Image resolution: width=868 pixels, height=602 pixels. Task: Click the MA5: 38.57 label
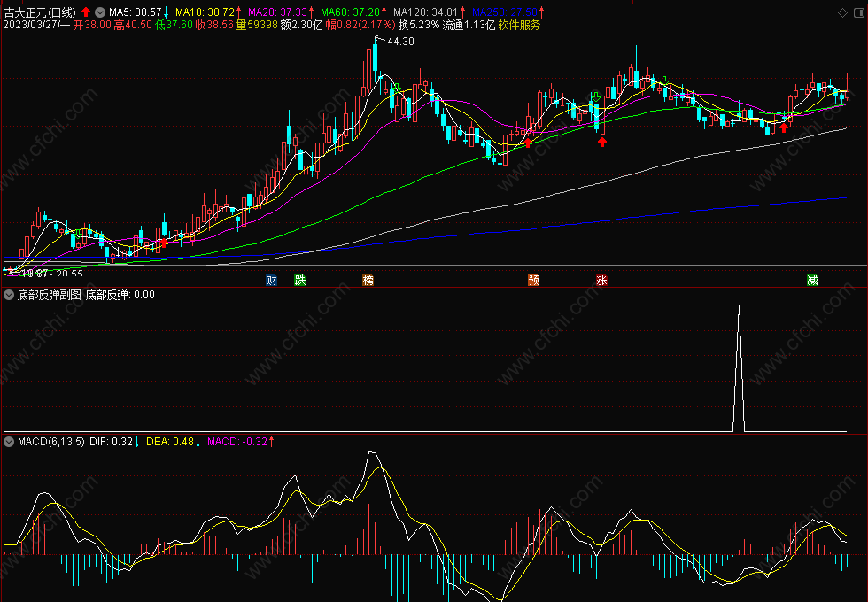pos(135,12)
